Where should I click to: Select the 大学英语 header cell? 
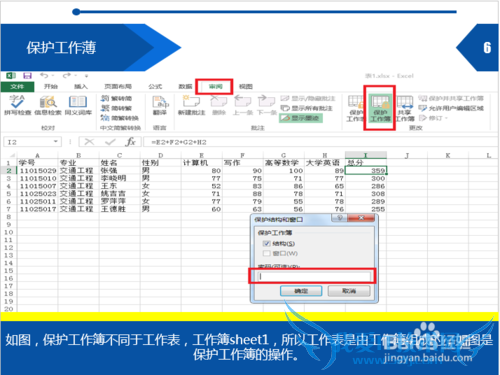325,163
